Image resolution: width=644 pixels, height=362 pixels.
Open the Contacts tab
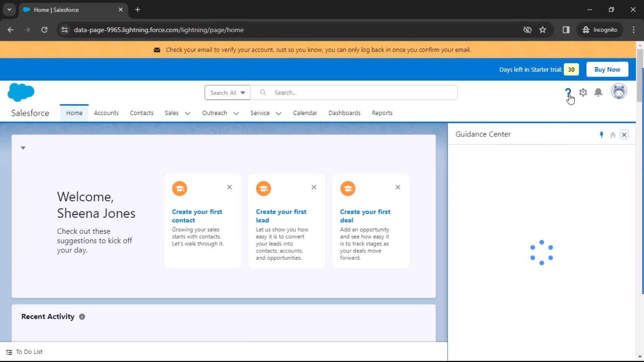tap(142, 113)
